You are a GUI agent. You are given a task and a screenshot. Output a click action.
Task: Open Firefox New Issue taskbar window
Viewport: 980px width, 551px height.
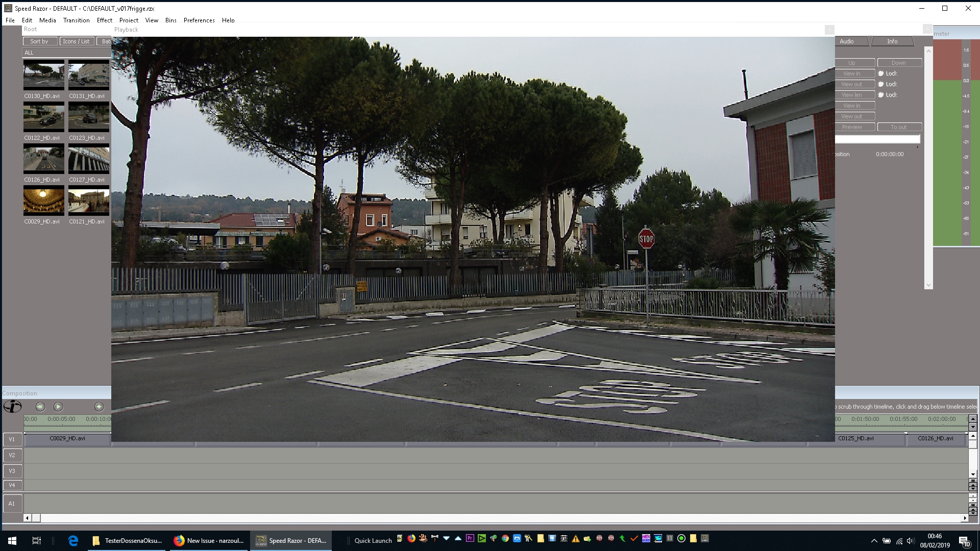click(209, 540)
